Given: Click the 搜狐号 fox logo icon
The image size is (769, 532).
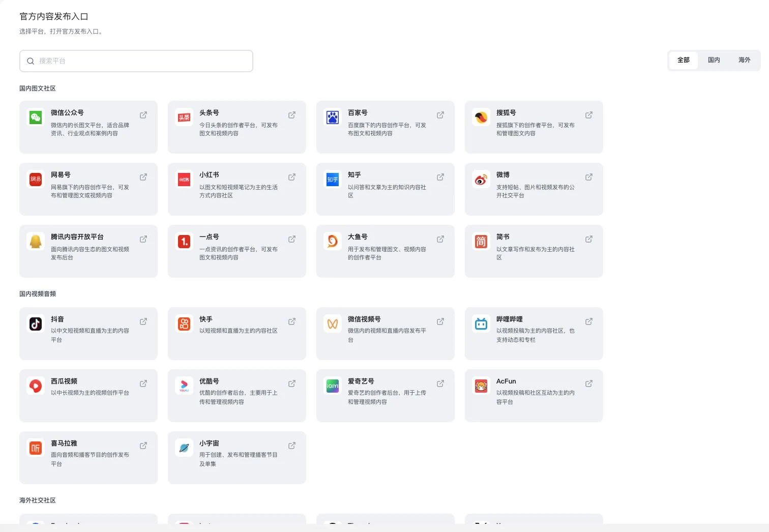Looking at the screenshot, I should (x=481, y=117).
